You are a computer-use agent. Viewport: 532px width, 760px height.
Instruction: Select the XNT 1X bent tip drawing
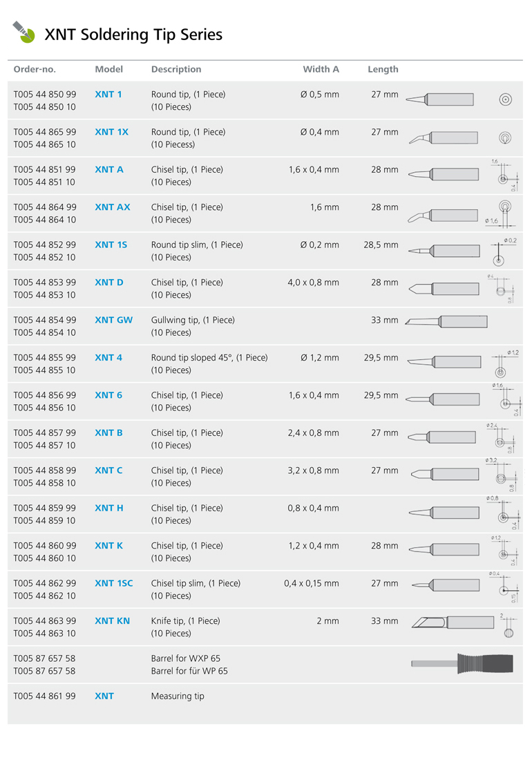pos(444,137)
